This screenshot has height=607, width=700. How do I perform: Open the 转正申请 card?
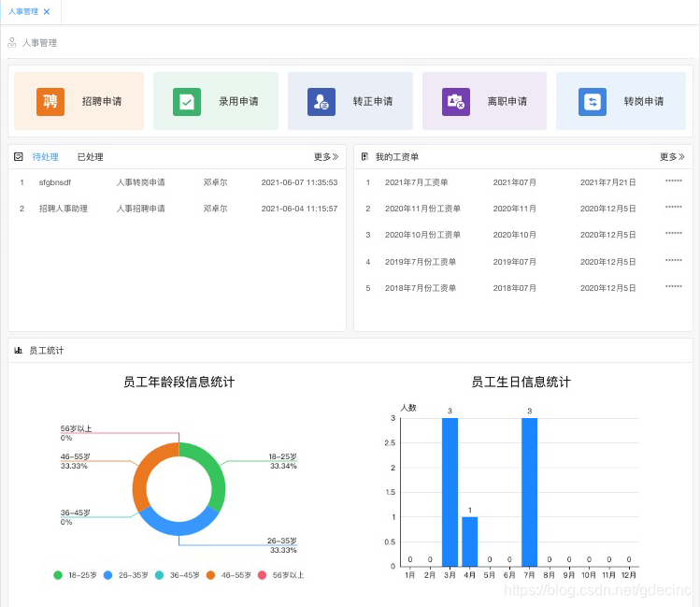[350, 101]
